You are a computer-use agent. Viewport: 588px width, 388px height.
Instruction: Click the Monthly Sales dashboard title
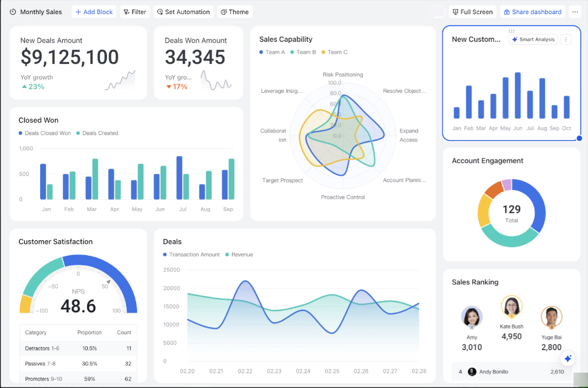click(41, 12)
